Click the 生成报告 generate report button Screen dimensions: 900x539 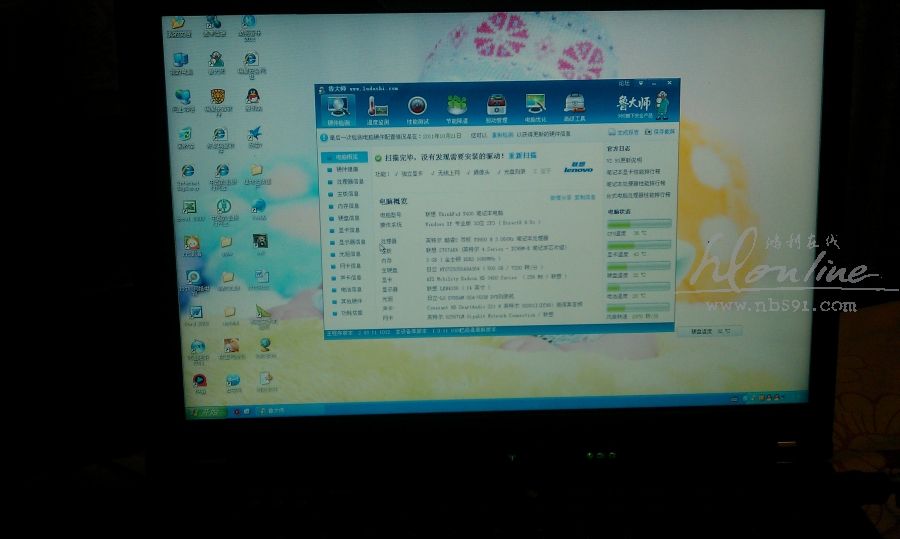point(626,131)
